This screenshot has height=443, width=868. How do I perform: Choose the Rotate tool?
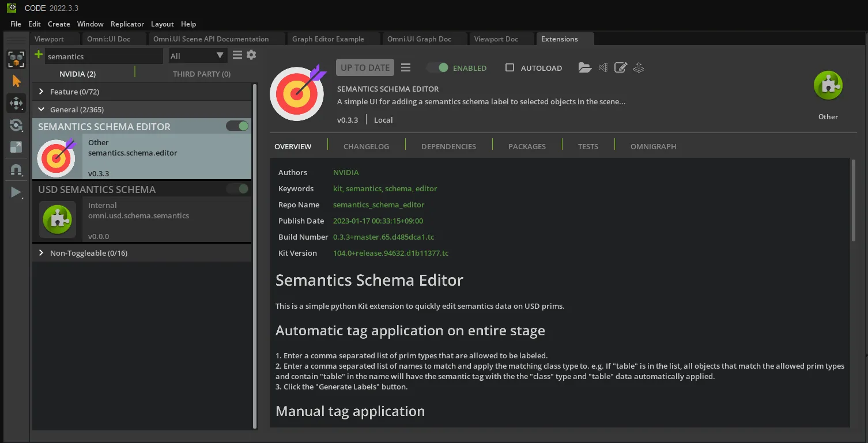tap(16, 125)
